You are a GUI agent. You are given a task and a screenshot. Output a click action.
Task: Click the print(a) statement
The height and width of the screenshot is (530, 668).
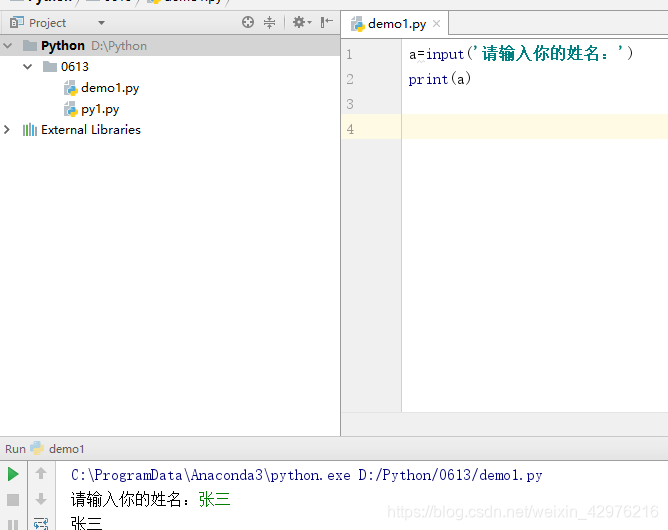coord(440,79)
